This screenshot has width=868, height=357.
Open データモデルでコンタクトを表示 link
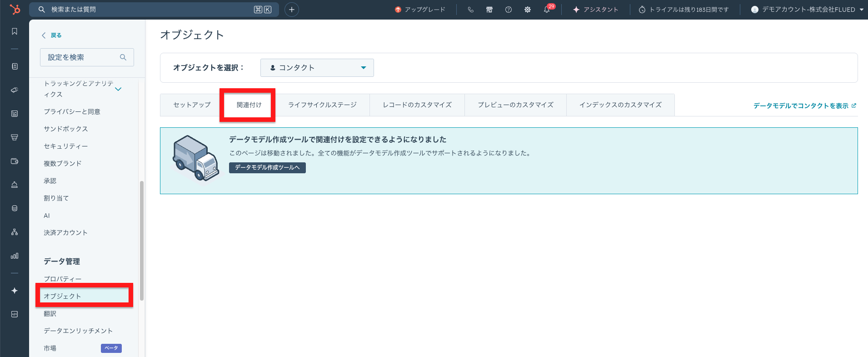[804, 106]
